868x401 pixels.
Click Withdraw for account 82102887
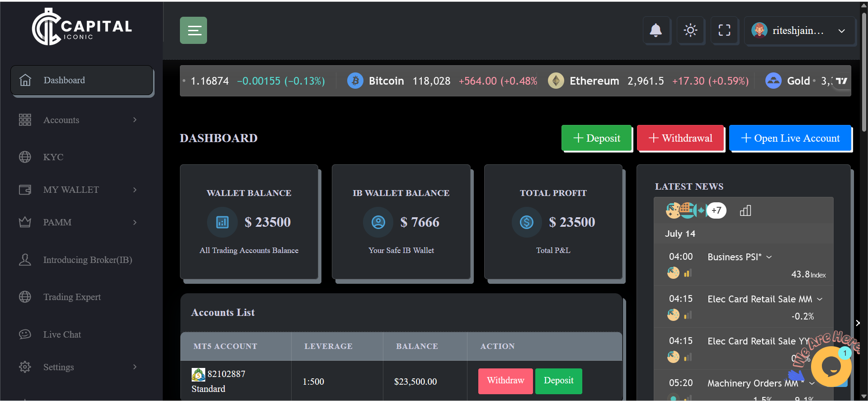pos(505,381)
